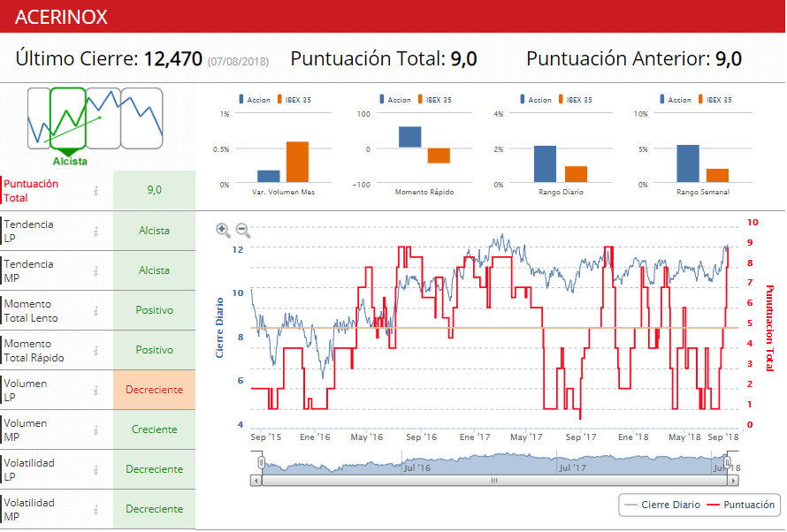Click orange IBEX 35 bar in Rango Semanal chart
The width and height of the screenshot is (787, 532).
pos(718,176)
